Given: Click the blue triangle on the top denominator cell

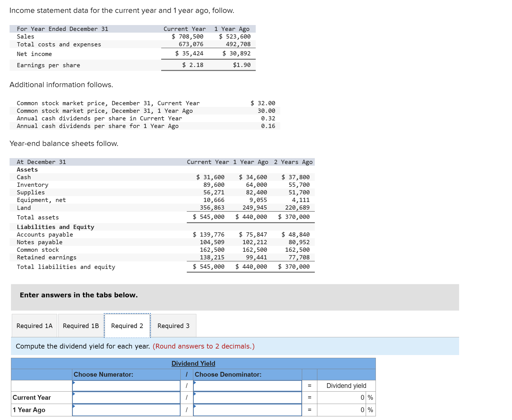Looking at the screenshot, I should point(195,383).
